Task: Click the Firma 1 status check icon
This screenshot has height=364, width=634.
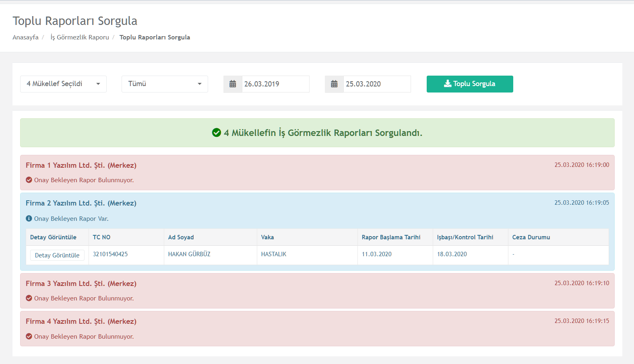Action: (x=29, y=180)
